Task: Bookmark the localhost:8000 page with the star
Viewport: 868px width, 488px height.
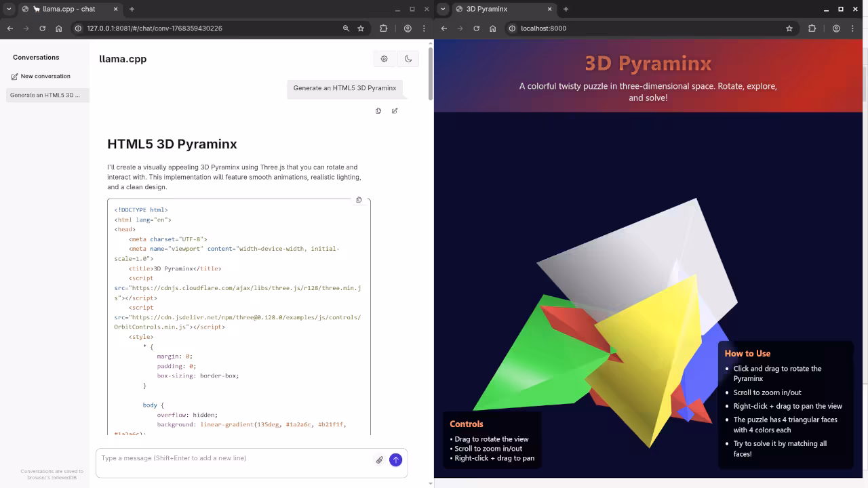Action: [x=789, y=28]
